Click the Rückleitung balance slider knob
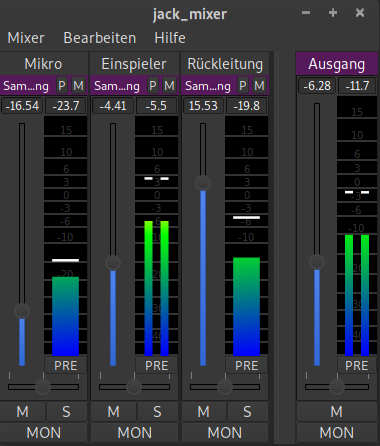The image size is (380, 446). [225, 387]
